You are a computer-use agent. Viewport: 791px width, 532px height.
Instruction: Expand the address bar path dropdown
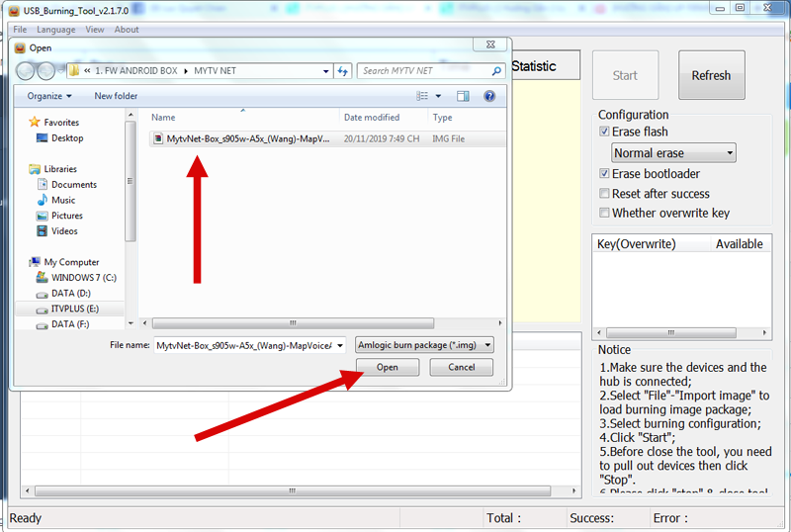tap(326, 71)
